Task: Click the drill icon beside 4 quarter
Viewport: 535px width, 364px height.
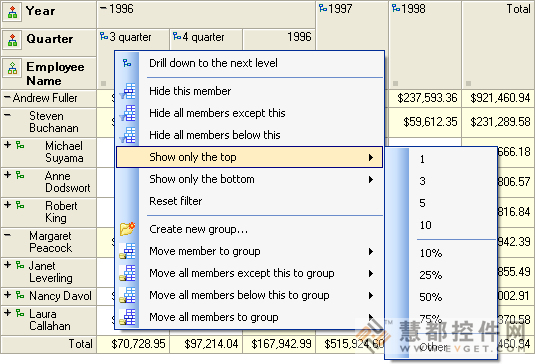Action: click(177, 36)
